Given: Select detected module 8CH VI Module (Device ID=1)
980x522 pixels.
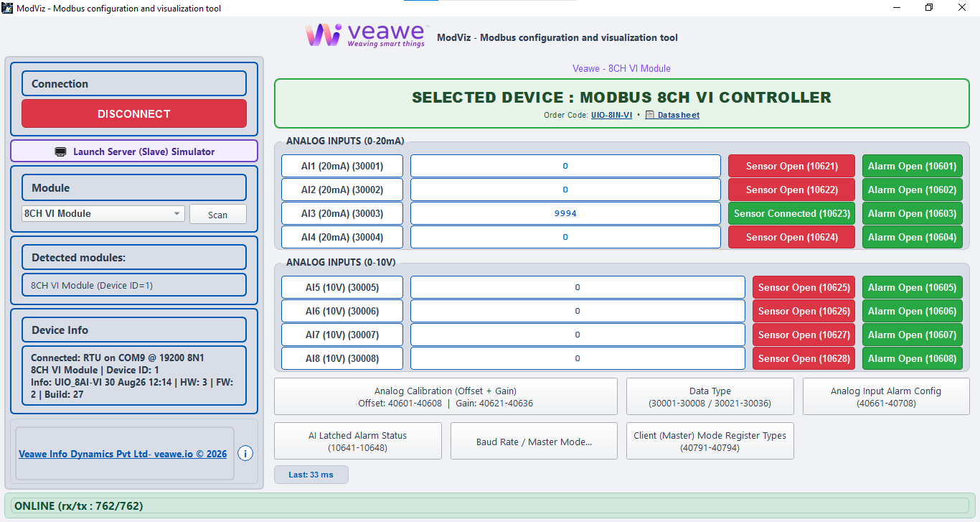Looking at the screenshot, I should pyautogui.click(x=134, y=285).
